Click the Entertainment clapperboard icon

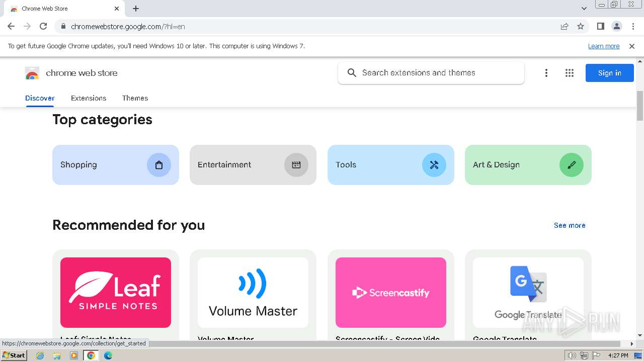point(296,165)
